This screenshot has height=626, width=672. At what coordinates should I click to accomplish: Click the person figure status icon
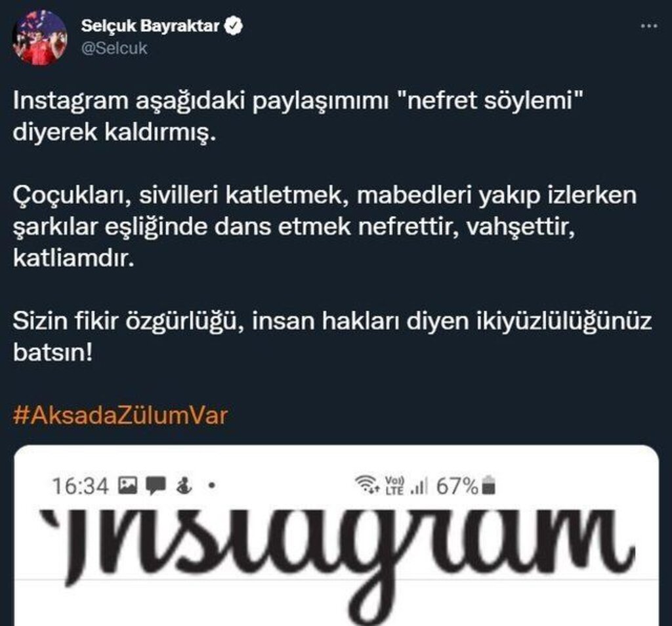pos(184,486)
